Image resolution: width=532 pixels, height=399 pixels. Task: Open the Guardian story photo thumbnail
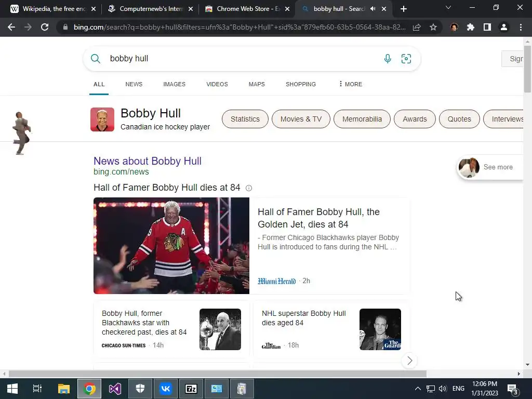click(x=380, y=329)
